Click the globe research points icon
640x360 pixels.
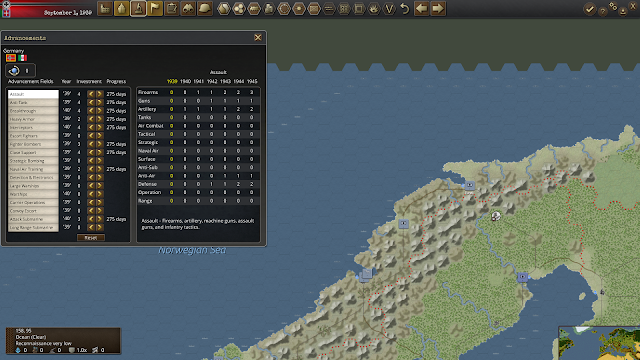[x=13, y=71]
